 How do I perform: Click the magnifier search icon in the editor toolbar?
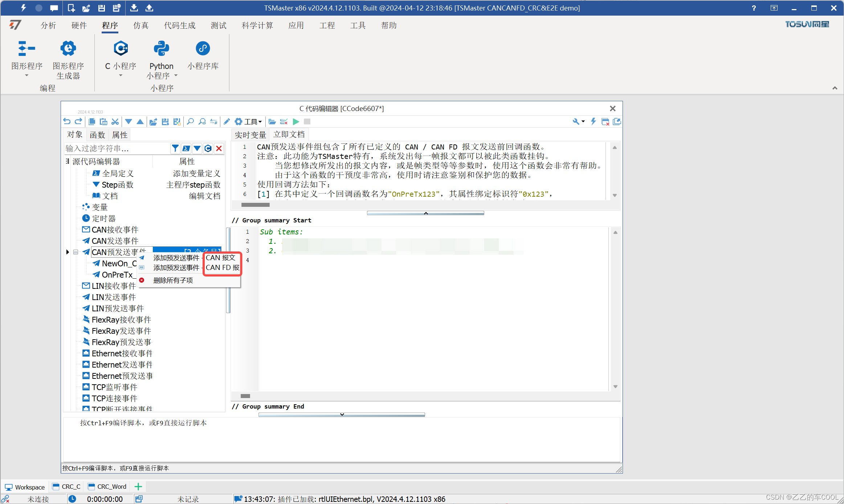(x=190, y=122)
